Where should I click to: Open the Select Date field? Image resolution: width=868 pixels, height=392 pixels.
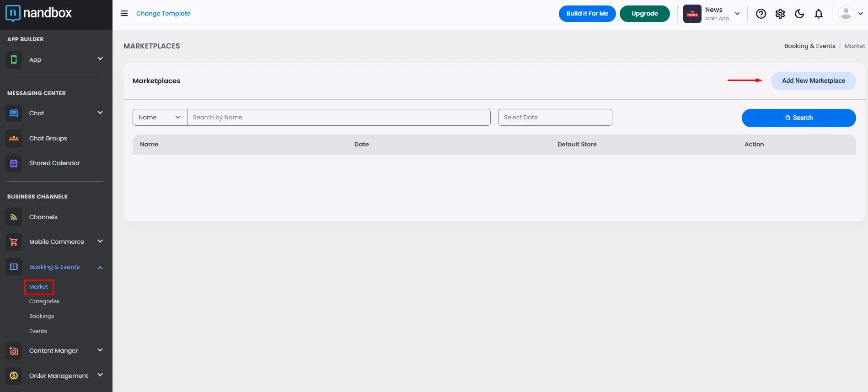555,118
